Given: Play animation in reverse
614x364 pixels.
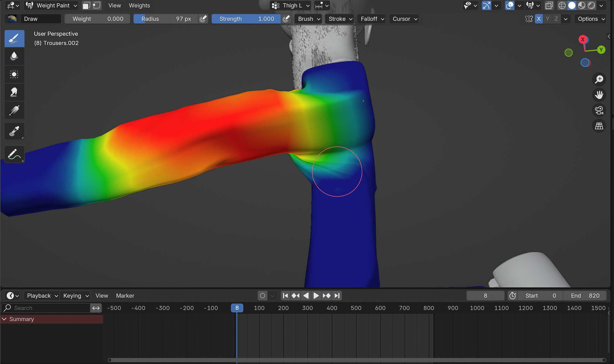Looking at the screenshot, I should click(306, 296).
